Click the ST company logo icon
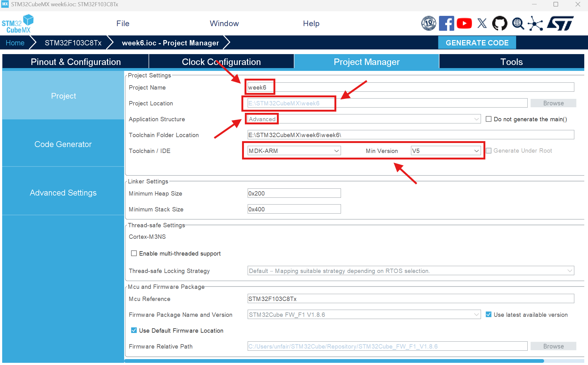Screen dimensions: 588x365 (560, 23)
